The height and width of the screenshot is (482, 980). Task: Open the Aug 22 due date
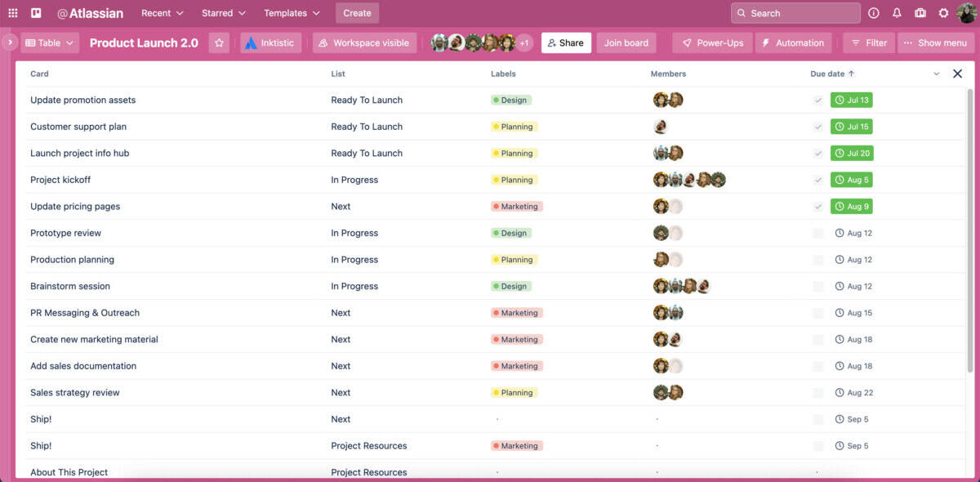854,393
